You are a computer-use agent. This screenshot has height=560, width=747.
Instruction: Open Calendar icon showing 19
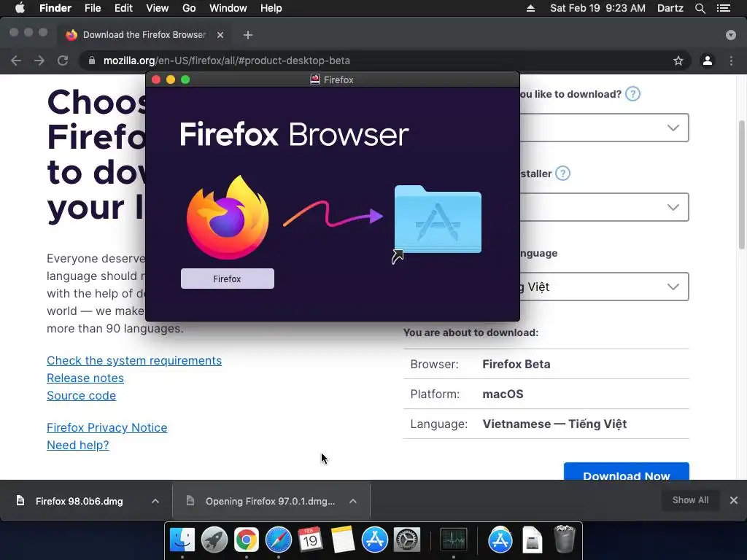click(x=311, y=540)
